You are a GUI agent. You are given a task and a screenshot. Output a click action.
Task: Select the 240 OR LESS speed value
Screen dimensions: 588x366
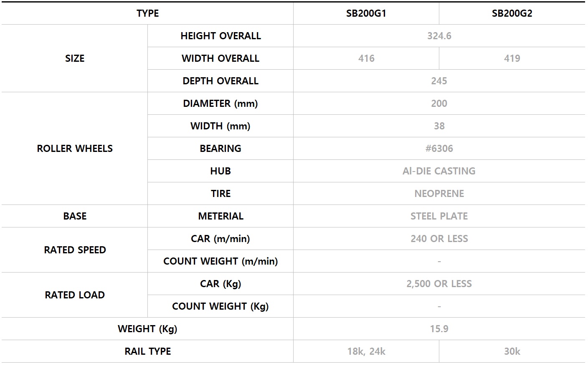pos(439,239)
